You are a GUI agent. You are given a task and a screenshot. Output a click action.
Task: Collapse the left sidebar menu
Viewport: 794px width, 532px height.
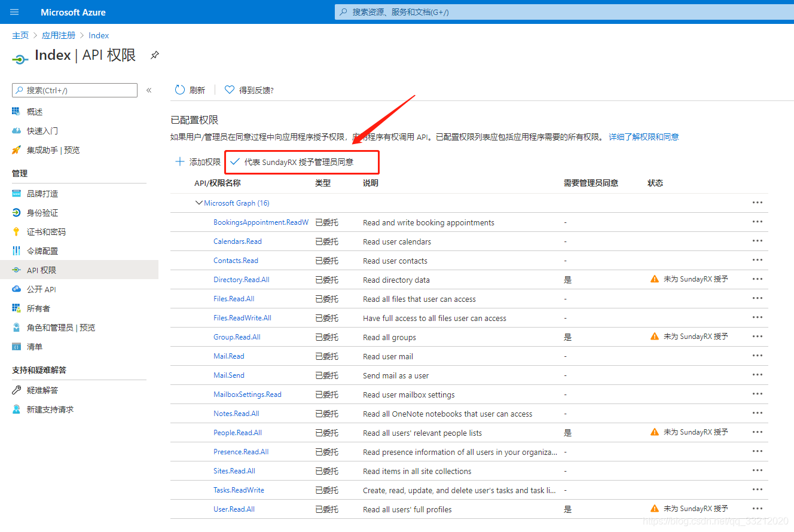tap(149, 90)
